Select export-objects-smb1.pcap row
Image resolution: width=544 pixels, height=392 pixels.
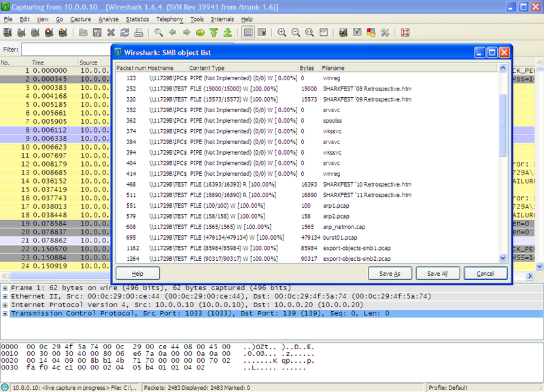[x=307, y=248]
